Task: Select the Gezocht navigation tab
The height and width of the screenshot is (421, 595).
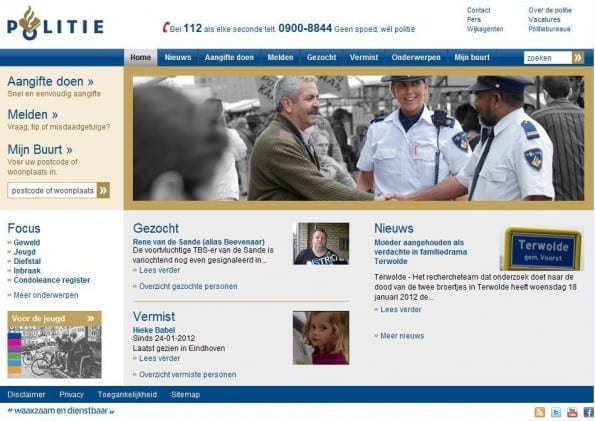Action: pyautogui.click(x=321, y=58)
